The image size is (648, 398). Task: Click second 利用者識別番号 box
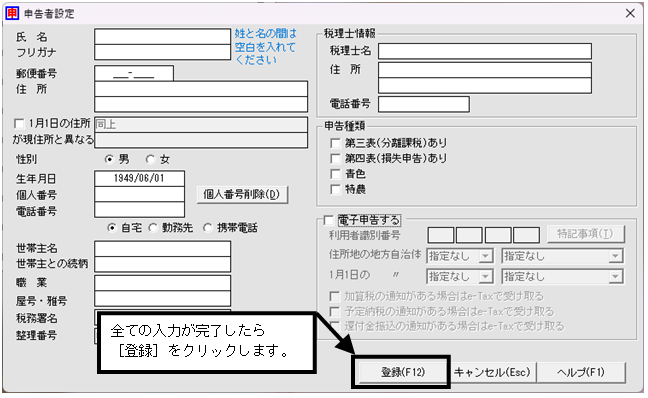(469, 235)
